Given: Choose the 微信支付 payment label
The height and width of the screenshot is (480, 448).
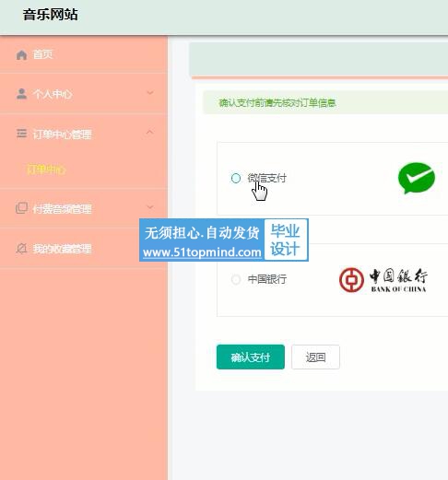Looking at the screenshot, I should (266, 178).
